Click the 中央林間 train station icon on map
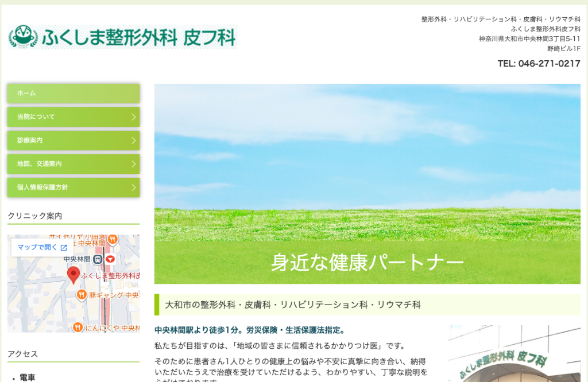The width and height of the screenshot is (588, 382). tap(98, 259)
